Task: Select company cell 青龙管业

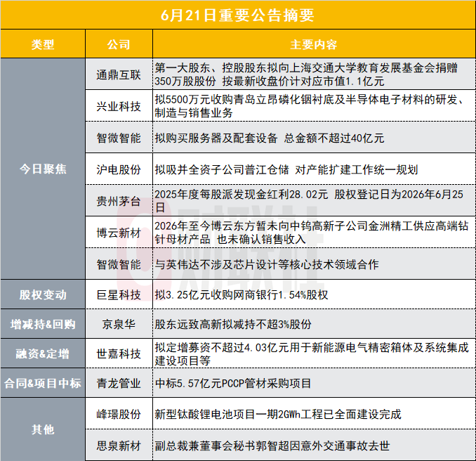Action: (x=119, y=383)
